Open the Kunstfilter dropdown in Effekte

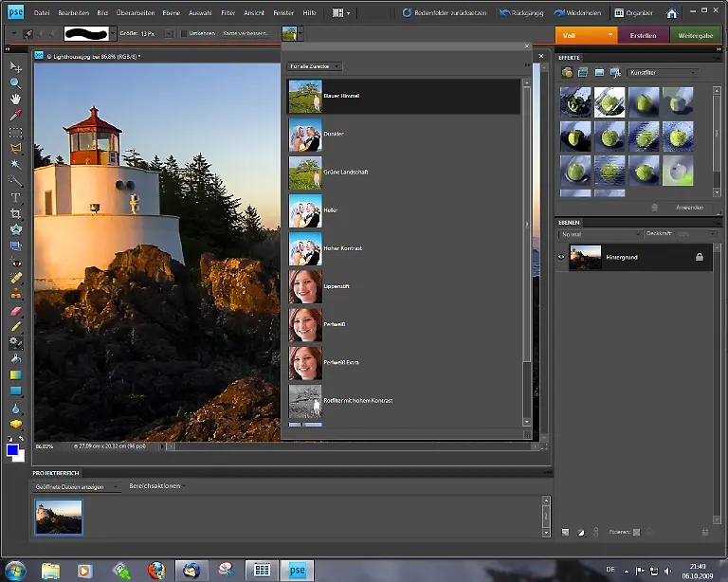664,72
